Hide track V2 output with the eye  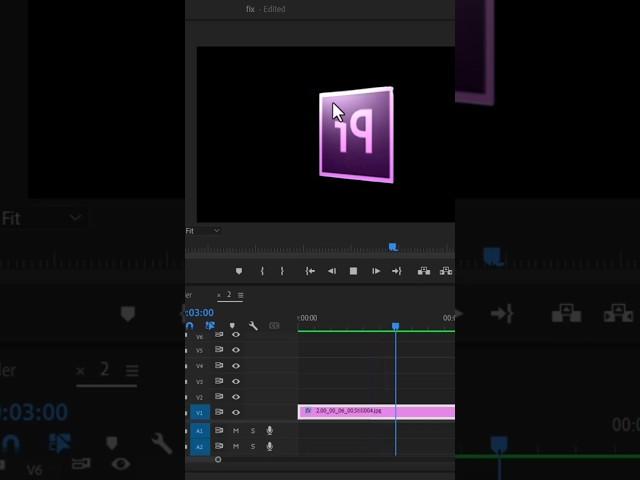click(236, 397)
